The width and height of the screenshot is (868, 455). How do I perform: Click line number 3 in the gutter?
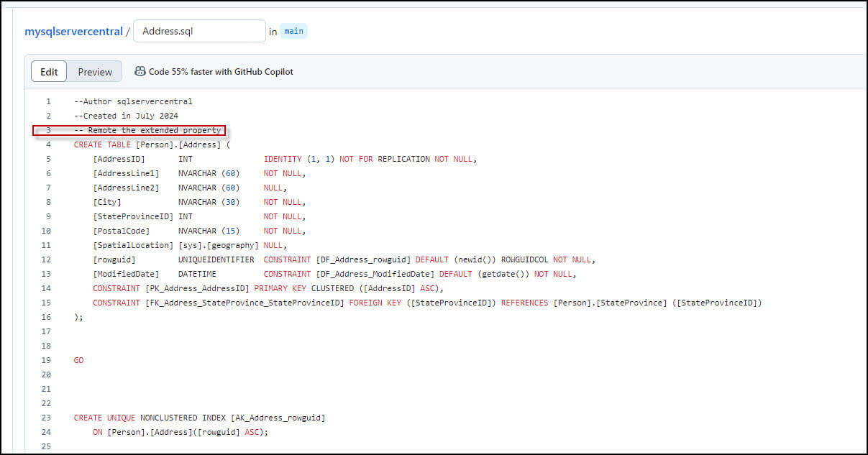coord(48,130)
